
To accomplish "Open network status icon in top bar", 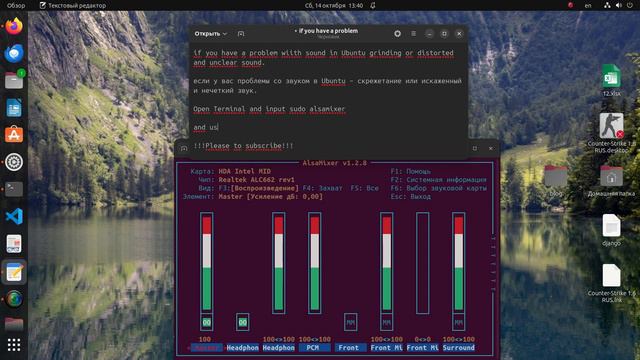I will tap(607, 5).
